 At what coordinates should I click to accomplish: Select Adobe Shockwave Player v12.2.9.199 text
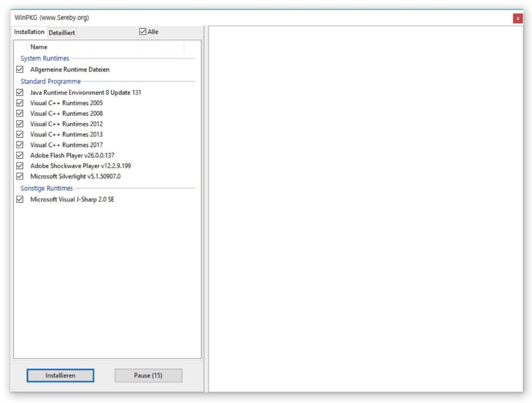pyautogui.click(x=81, y=166)
